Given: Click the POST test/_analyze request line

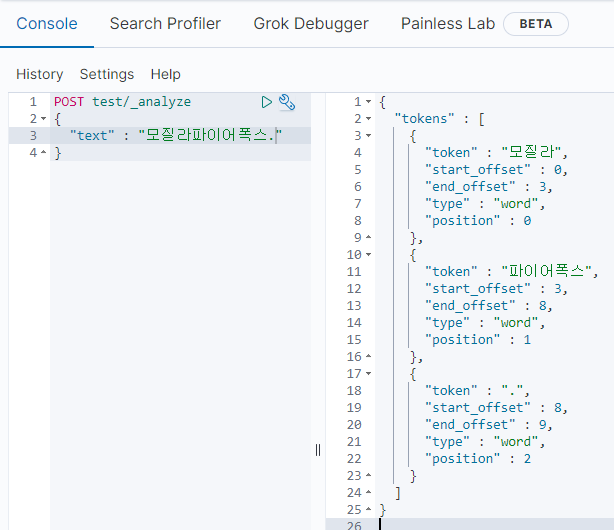Looking at the screenshot, I should coord(122,102).
